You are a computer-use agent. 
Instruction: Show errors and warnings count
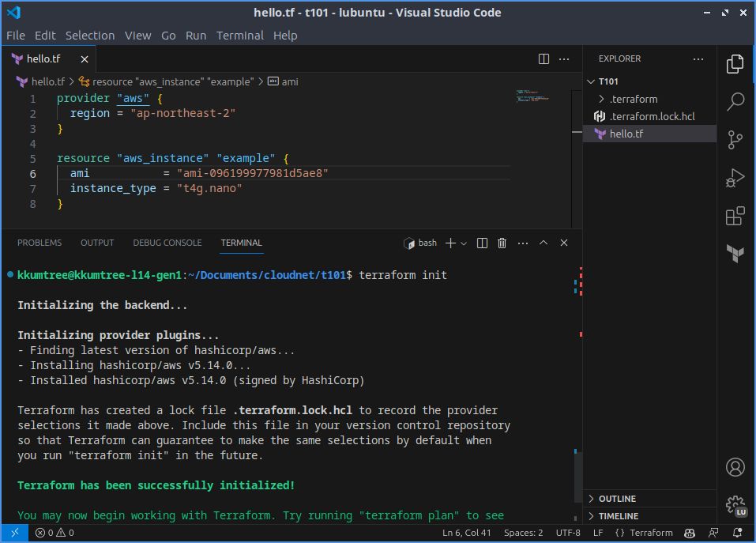[55, 533]
